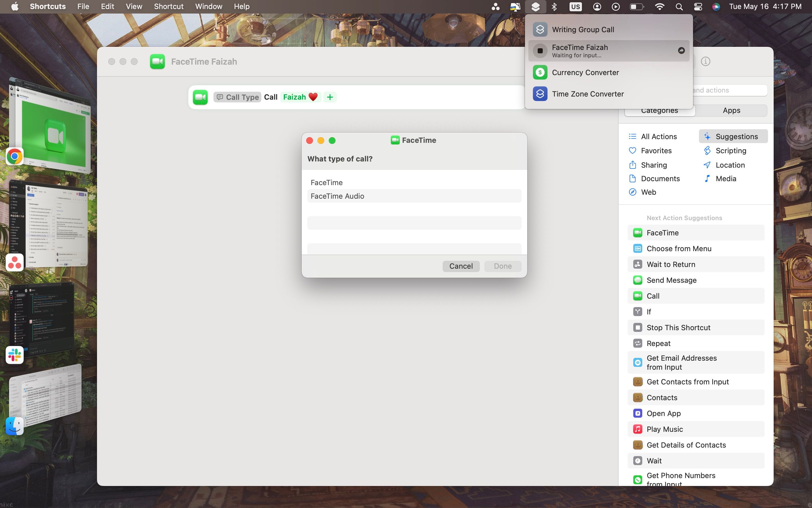Choose FaceTime Audio option in the dialog
Screen dimensions: 812x508
(x=414, y=196)
